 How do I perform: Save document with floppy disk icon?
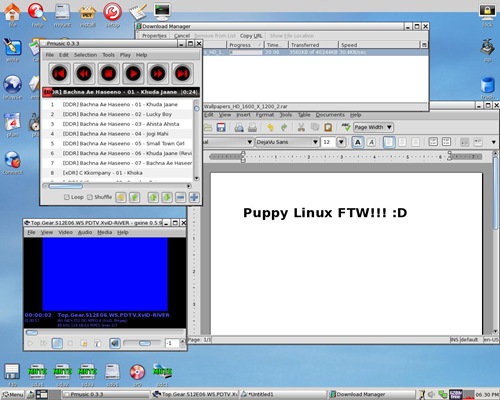(221, 127)
